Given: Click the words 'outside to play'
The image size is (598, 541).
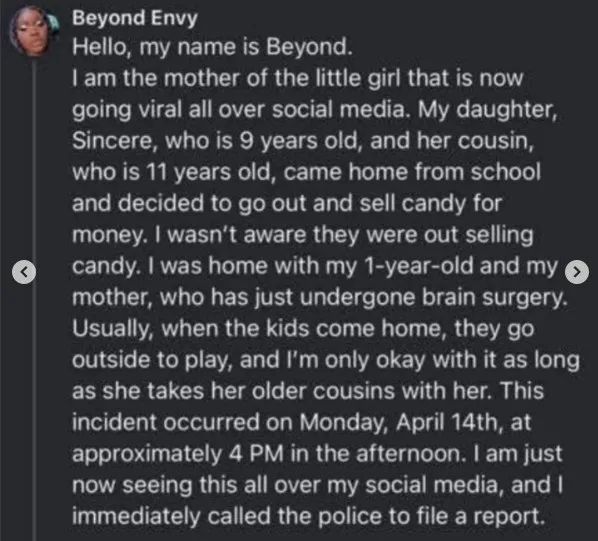Looking at the screenshot, I should click(151, 360).
